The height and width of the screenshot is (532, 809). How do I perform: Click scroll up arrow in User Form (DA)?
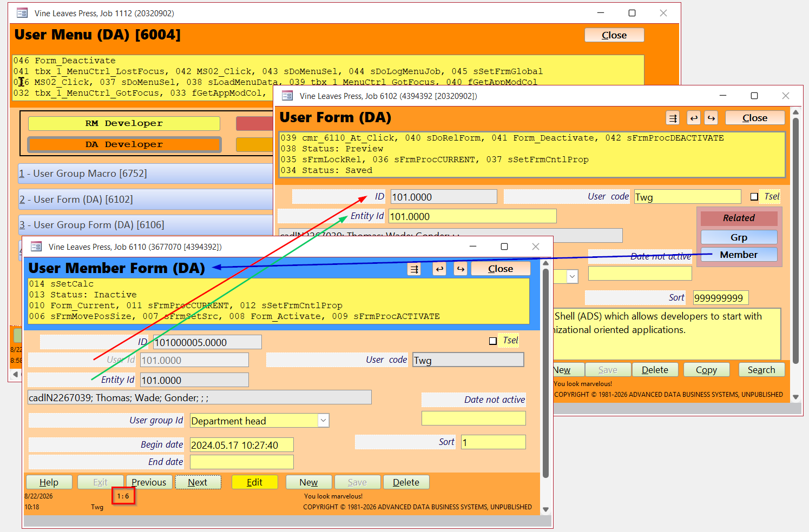(795, 112)
